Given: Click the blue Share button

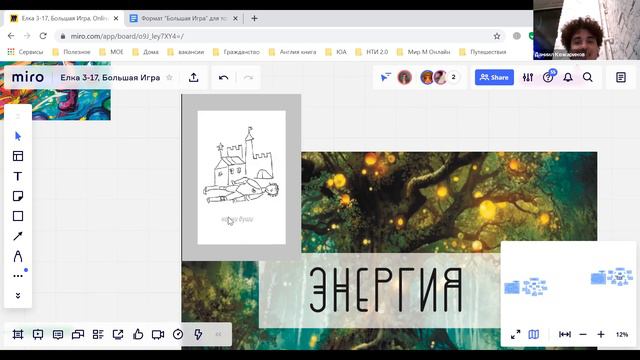Looking at the screenshot, I should point(494,77).
